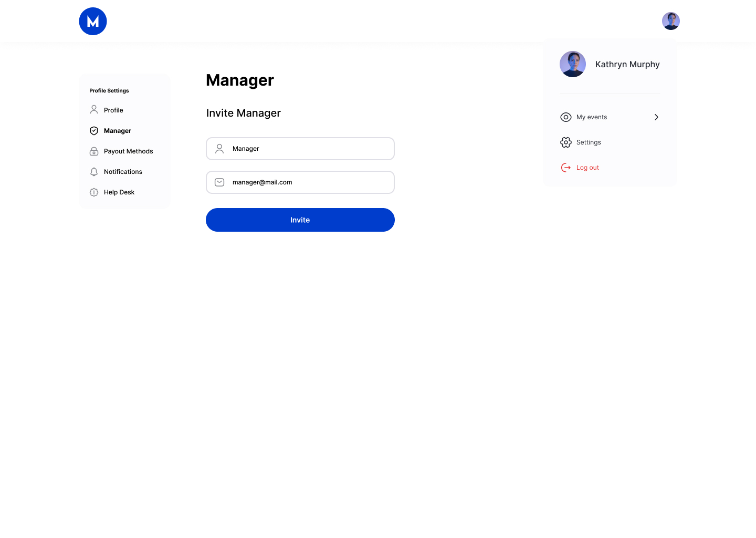Open Help Desk from sidebar
Image resolution: width=756 pixels, height=538 pixels.
[119, 192]
